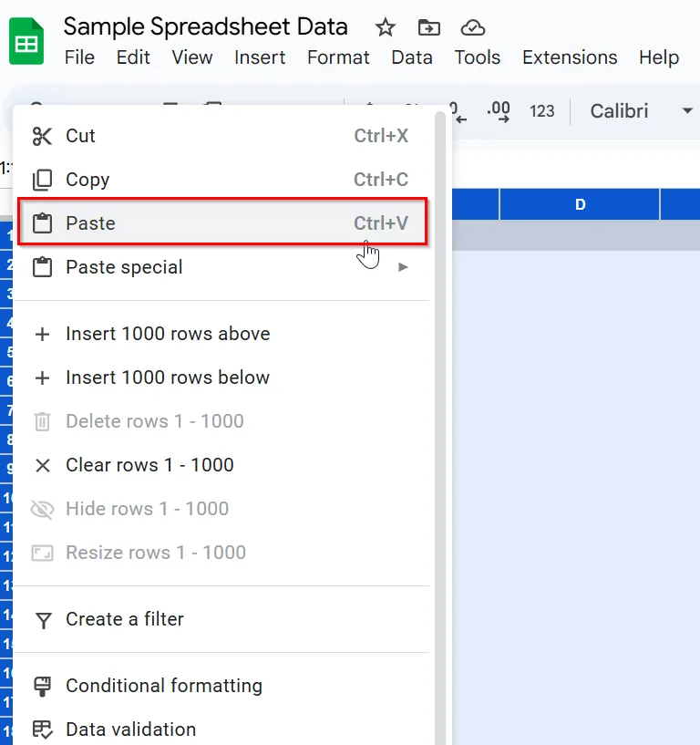Select column D header

(x=580, y=204)
